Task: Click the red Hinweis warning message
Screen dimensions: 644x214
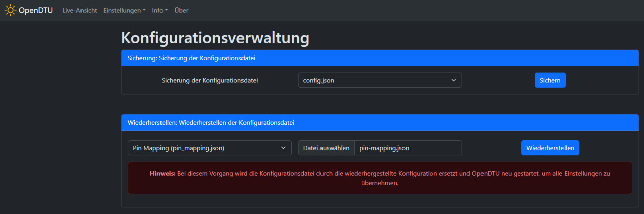Action: tap(380, 178)
